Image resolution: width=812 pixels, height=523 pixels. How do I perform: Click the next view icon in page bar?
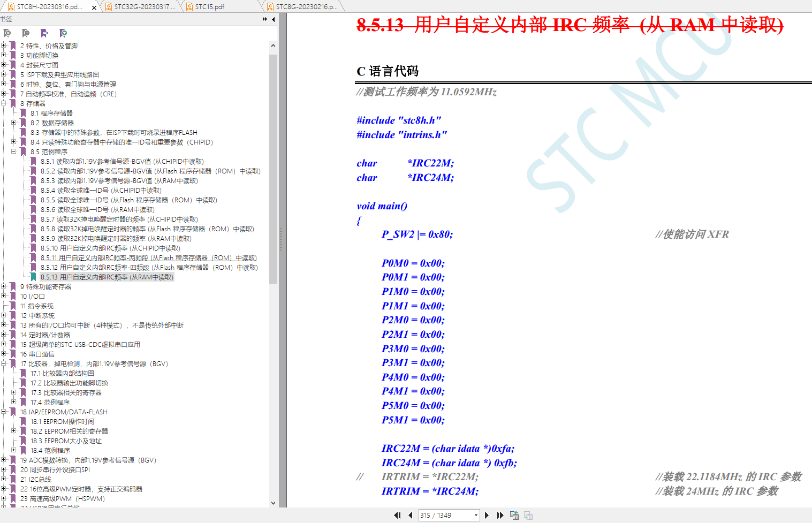click(x=528, y=515)
